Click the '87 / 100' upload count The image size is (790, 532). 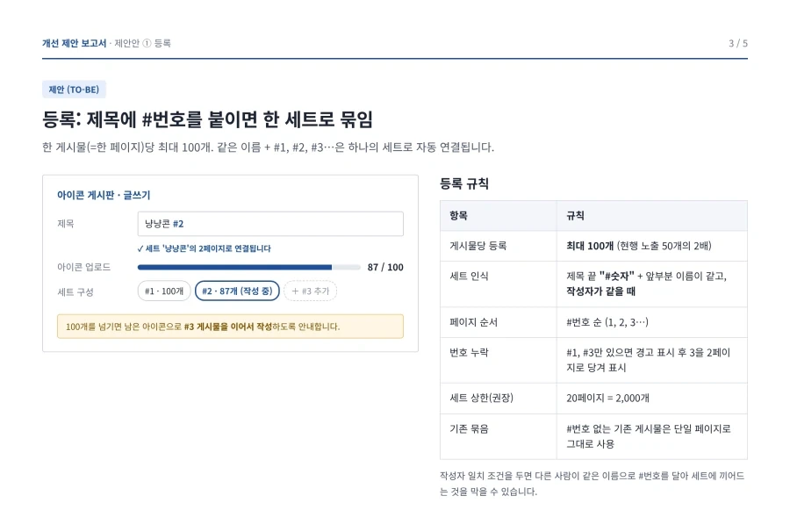pos(385,267)
